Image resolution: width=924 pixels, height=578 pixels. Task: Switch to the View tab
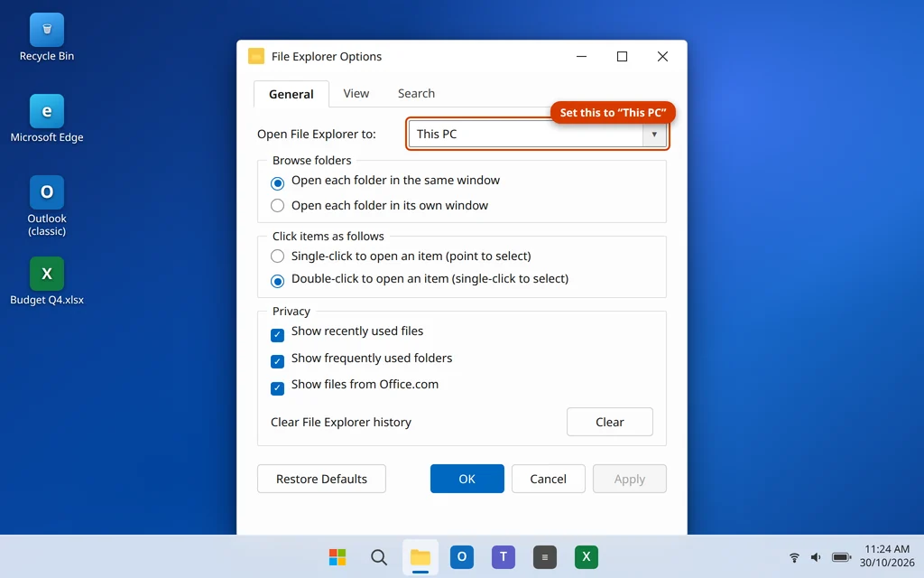click(x=356, y=93)
